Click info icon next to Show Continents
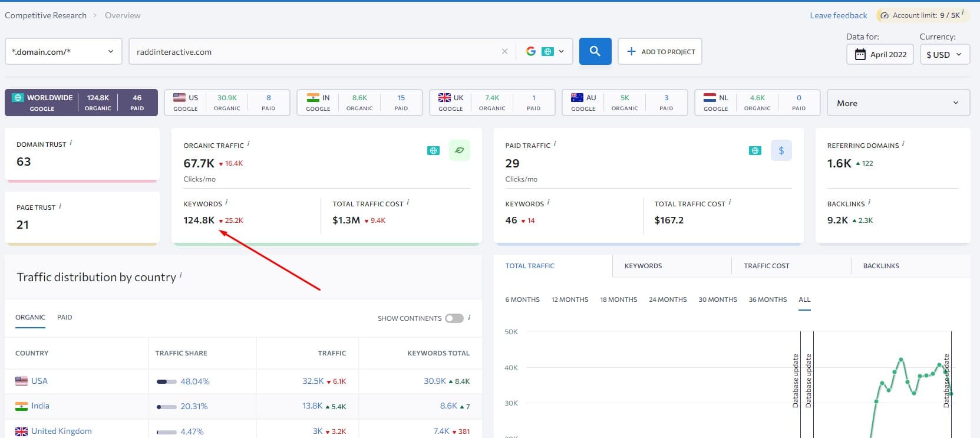The width and height of the screenshot is (980, 438). coord(469,317)
